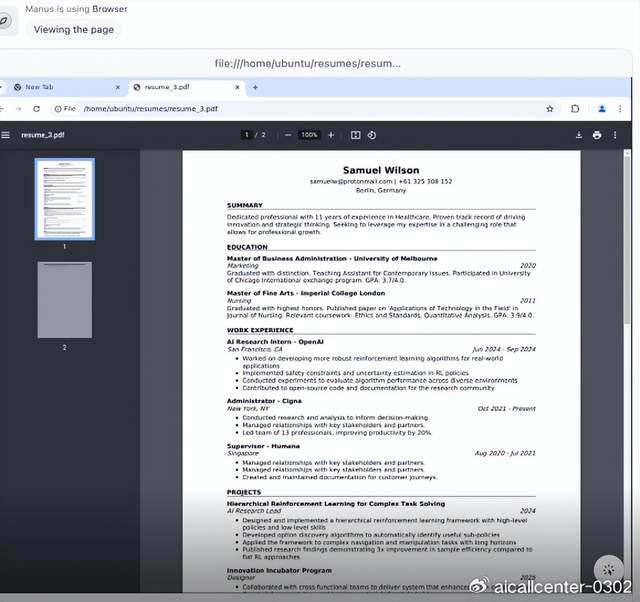Viewport: 640px width, 602px height.
Task: Click the PDF zoom in plus button
Action: pyautogui.click(x=331, y=135)
